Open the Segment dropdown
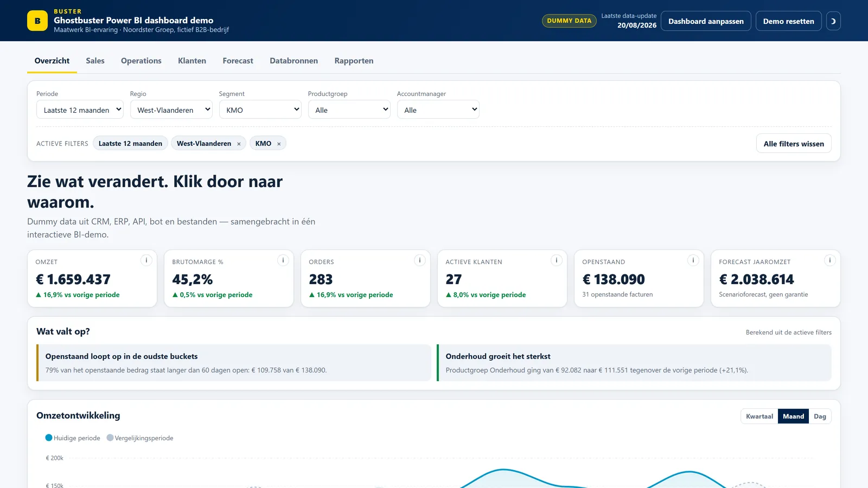868x488 pixels. 260,110
